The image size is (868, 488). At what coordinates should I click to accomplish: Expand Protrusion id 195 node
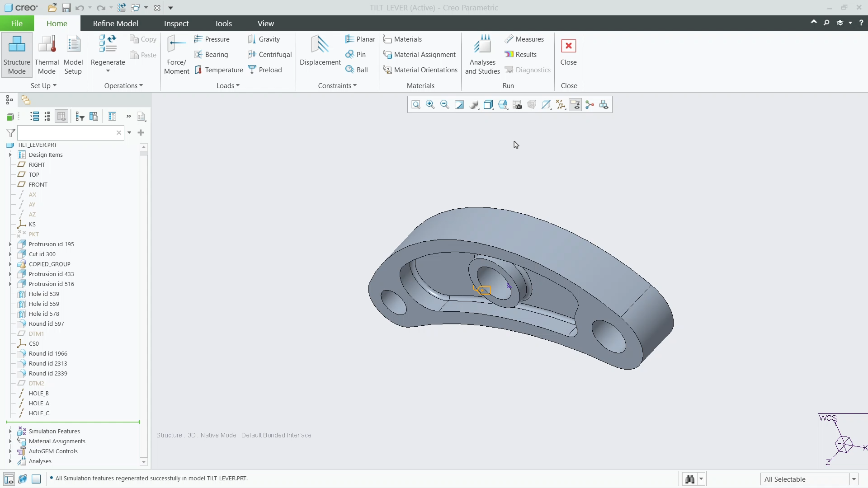click(x=10, y=244)
